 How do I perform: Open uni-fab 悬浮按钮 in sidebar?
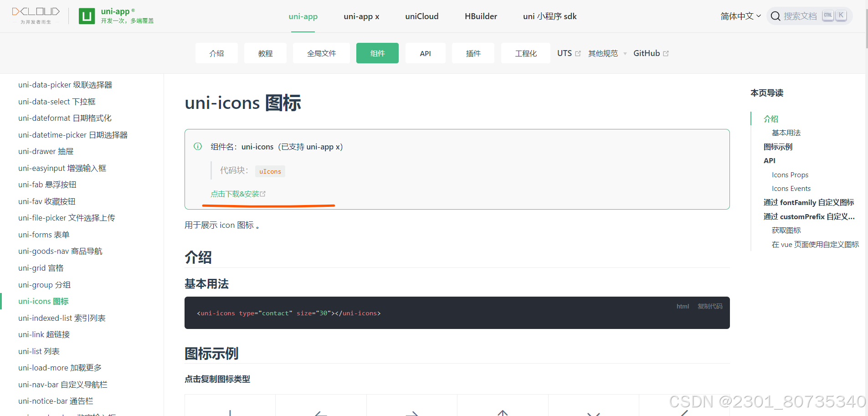click(47, 185)
